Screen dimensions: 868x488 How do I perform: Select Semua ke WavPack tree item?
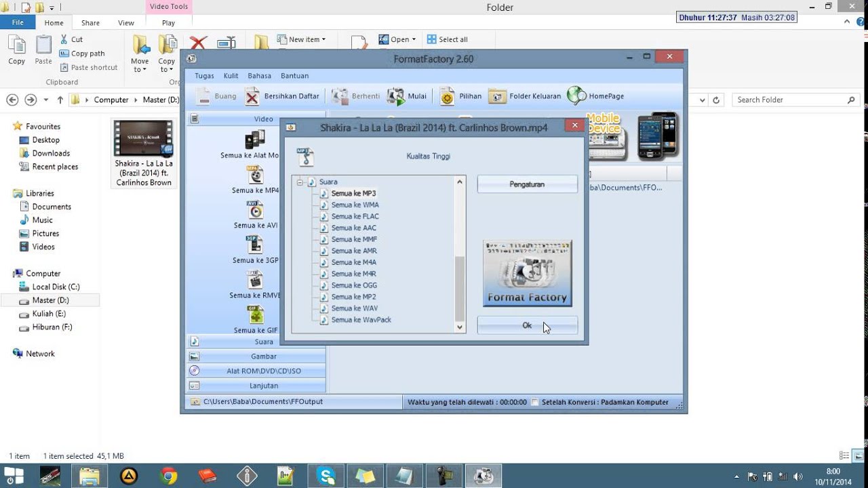coord(361,320)
